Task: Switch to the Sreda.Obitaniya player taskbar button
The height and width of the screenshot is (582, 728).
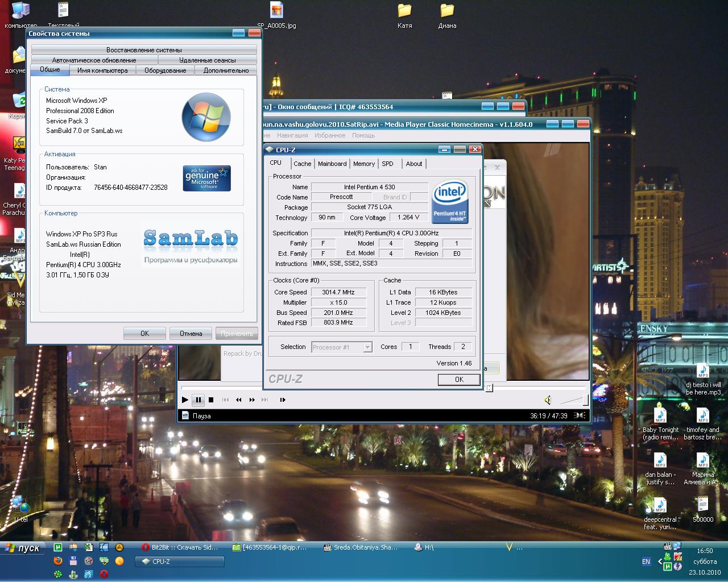Action: [x=361, y=547]
